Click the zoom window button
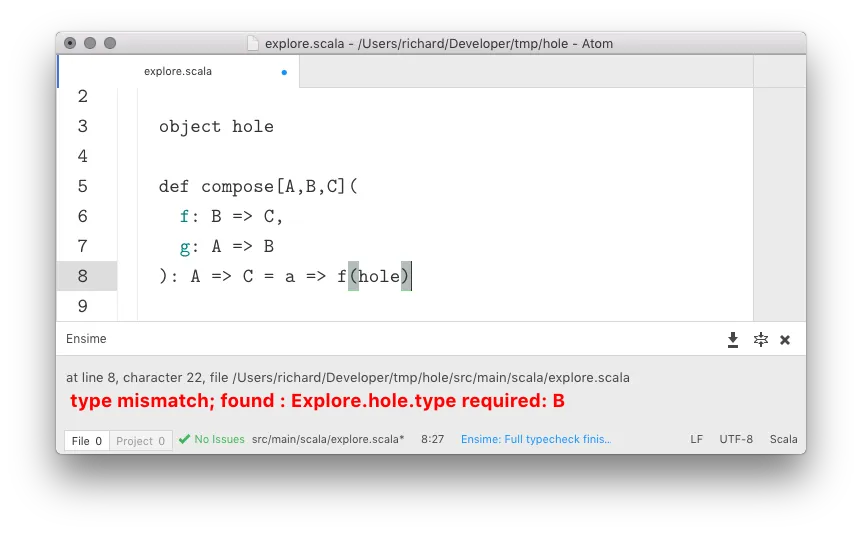Image resolution: width=862 pixels, height=534 pixels. click(110, 43)
